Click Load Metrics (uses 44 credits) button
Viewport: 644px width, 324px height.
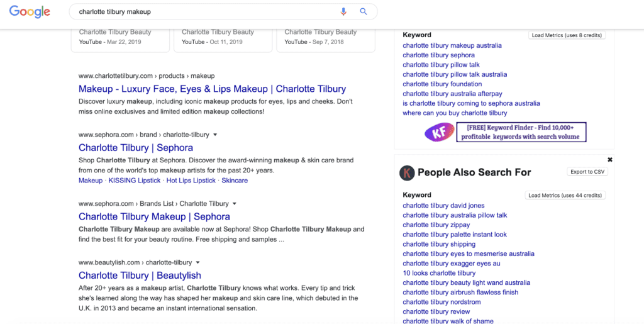565,196
